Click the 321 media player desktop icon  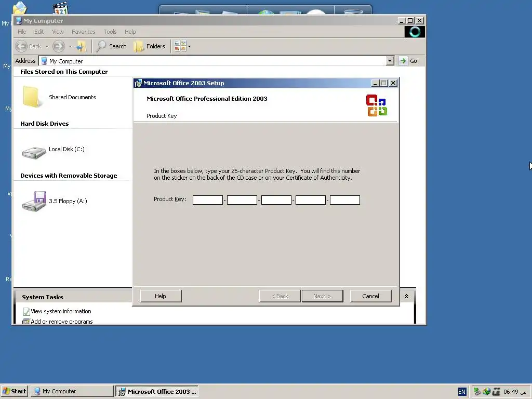(61, 8)
